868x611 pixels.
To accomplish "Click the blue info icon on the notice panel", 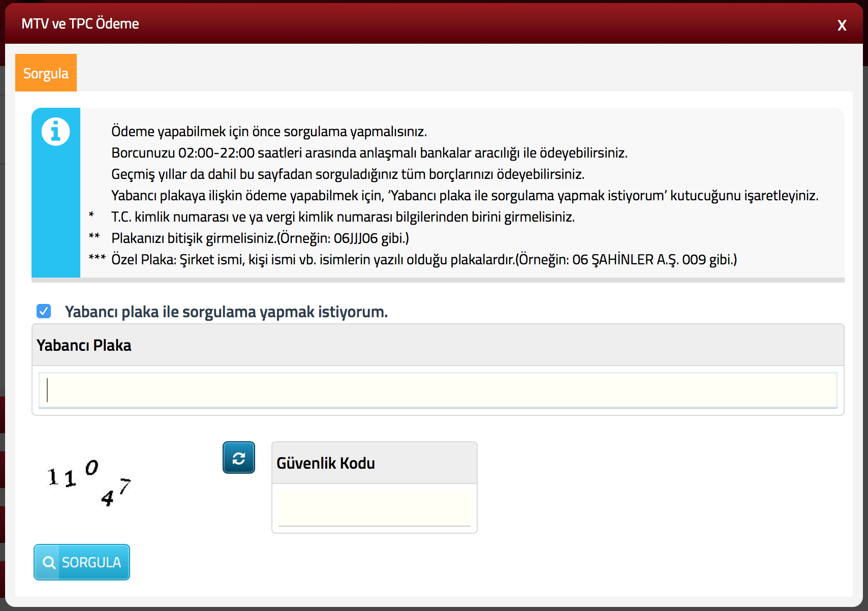I will point(55,131).
